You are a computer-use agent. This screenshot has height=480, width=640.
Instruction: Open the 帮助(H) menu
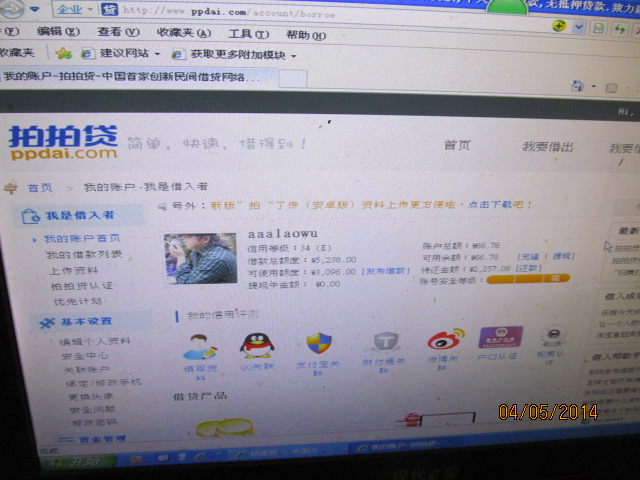(306, 36)
